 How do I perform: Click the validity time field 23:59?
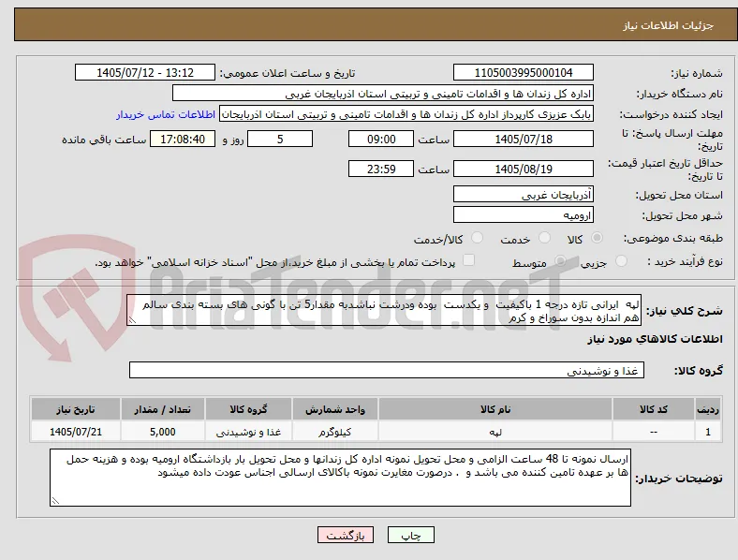pyautogui.click(x=381, y=169)
